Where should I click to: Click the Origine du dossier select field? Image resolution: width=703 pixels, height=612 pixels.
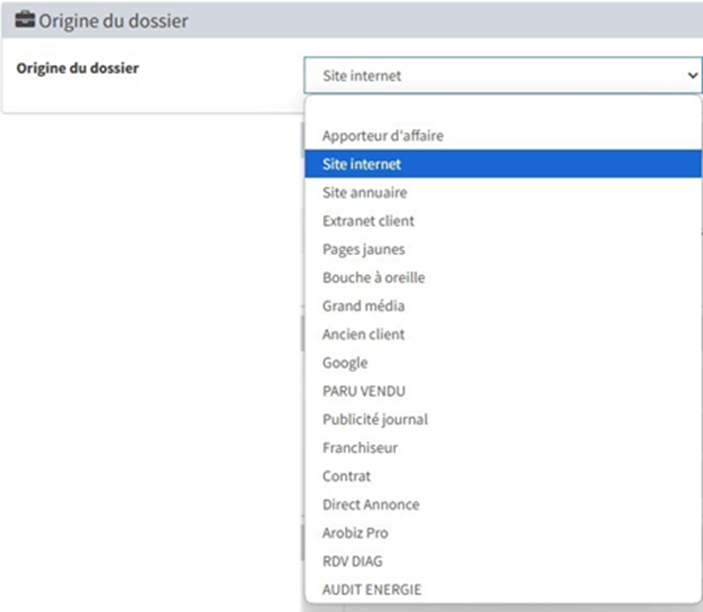(x=503, y=75)
